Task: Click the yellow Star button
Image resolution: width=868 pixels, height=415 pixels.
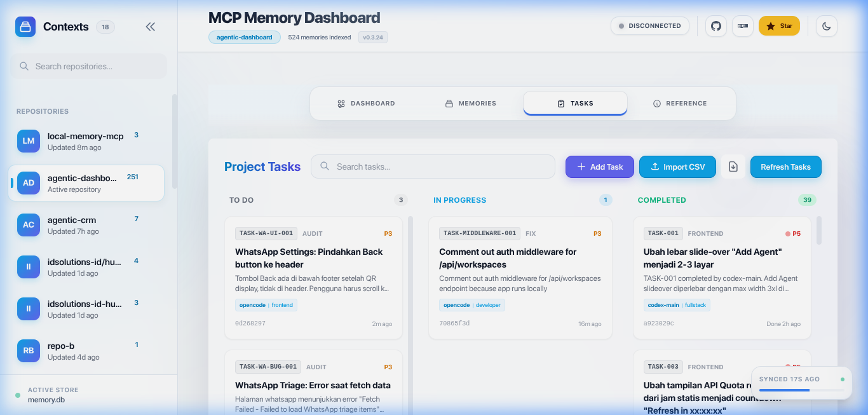Action: [779, 26]
